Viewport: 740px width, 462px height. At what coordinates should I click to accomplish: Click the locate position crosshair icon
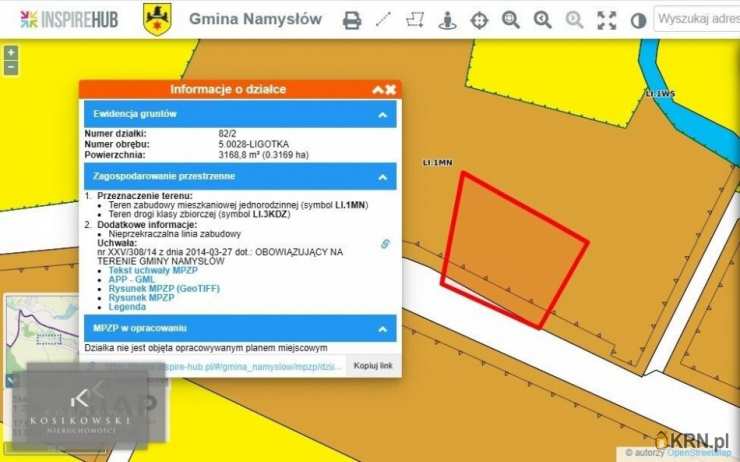point(479,20)
